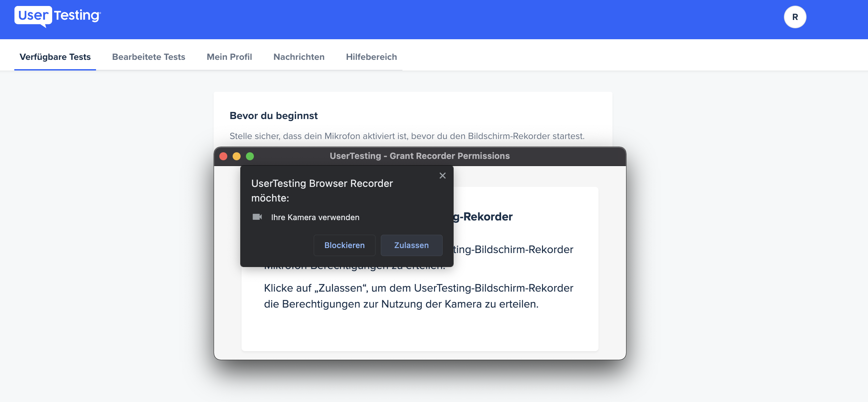Open the user avatar "R" menu

pyautogui.click(x=795, y=17)
